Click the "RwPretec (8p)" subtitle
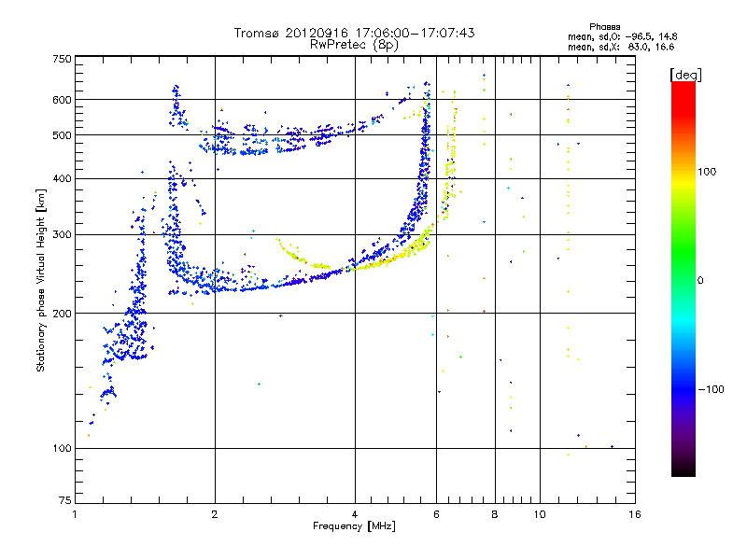This screenshot has width=747, height=560. coord(354,45)
